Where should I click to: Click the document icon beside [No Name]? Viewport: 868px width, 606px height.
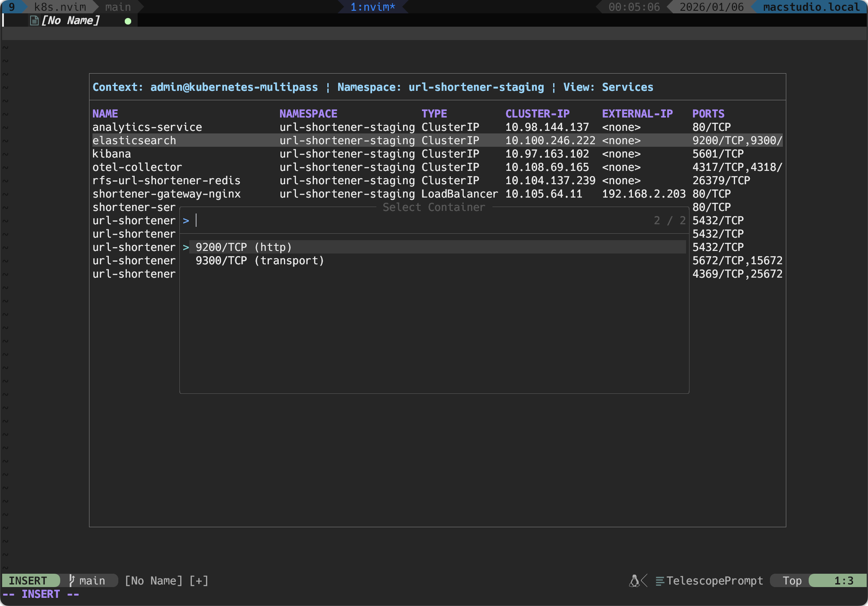(x=34, y=20)
